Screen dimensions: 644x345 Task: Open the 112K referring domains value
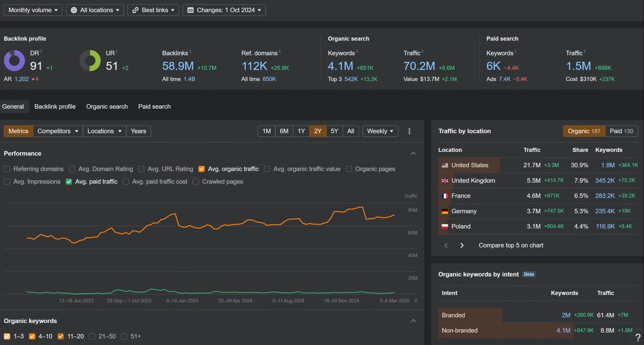coord(254,66)
